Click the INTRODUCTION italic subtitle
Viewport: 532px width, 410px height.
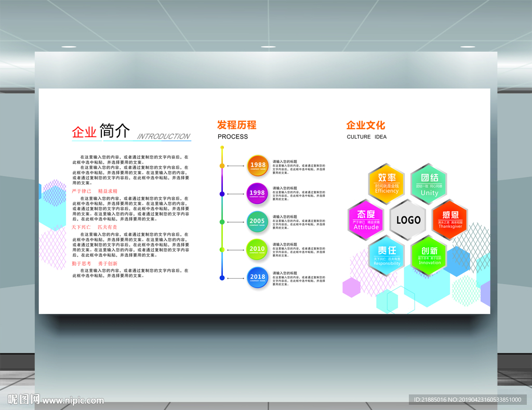(164, 136)
